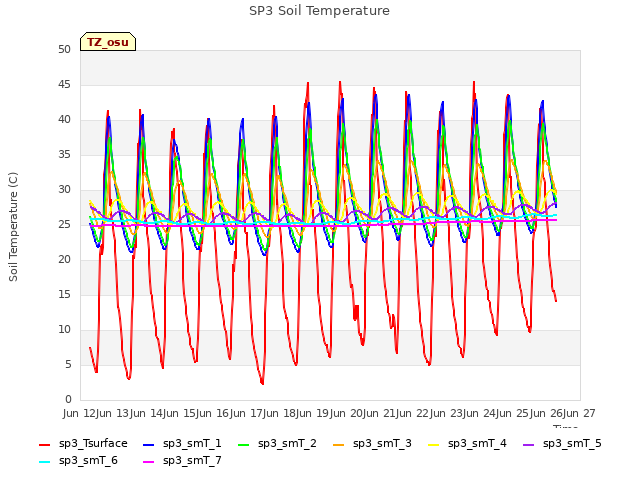Click the red sp3_Tsurface legend swatch
This screenshot has width=640, height=480.
click(44, 444)
